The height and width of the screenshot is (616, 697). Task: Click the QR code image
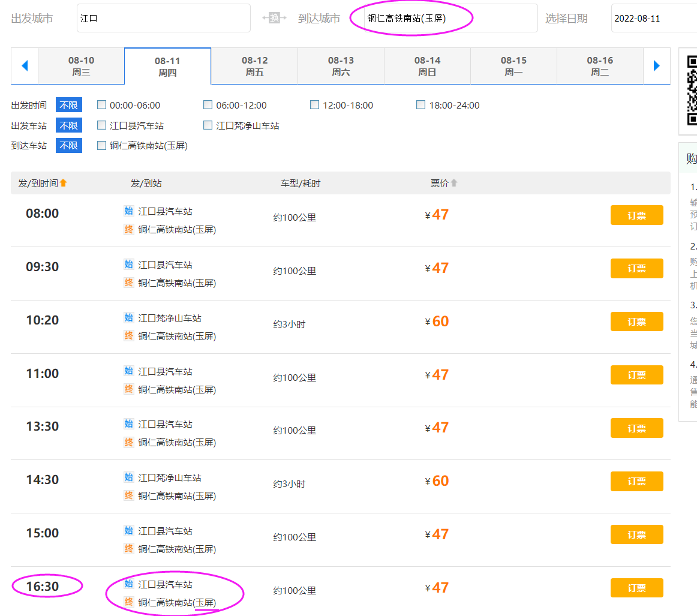pyautogui.click(x=692, y=90)
